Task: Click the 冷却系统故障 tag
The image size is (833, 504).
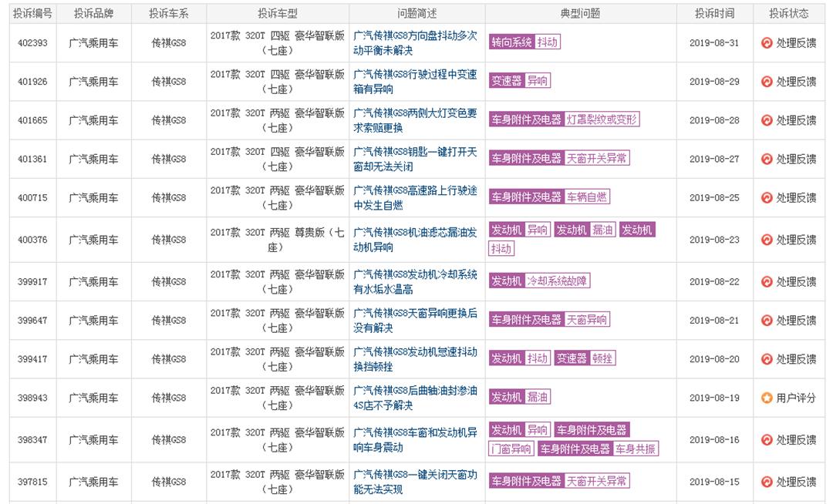Action: pos(557,281)
